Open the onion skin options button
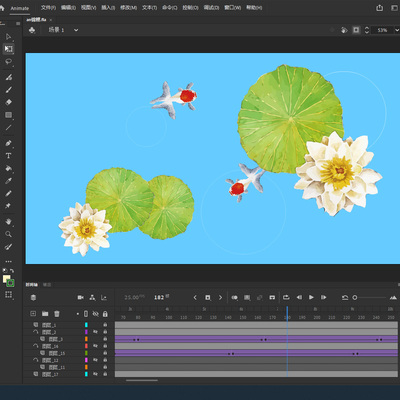The height and width of the screenshot is (400, 400). (235, 297)
